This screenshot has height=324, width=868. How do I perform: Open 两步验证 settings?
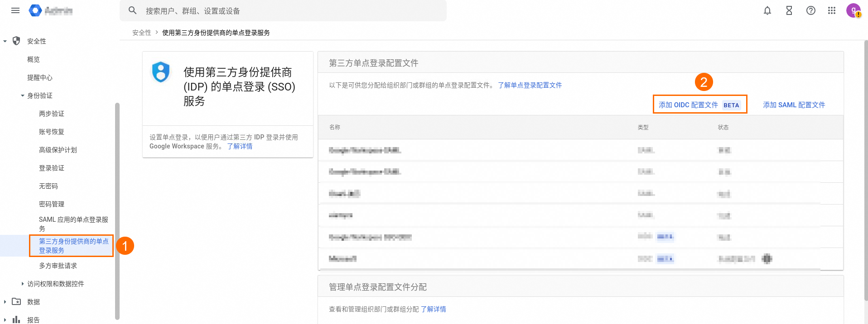click(52, 114)
